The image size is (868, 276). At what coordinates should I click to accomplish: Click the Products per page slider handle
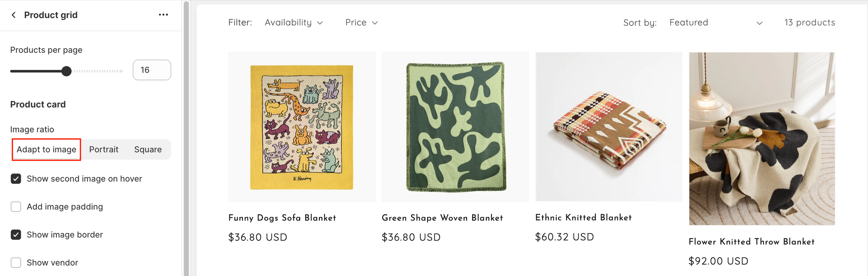[67, 71]
